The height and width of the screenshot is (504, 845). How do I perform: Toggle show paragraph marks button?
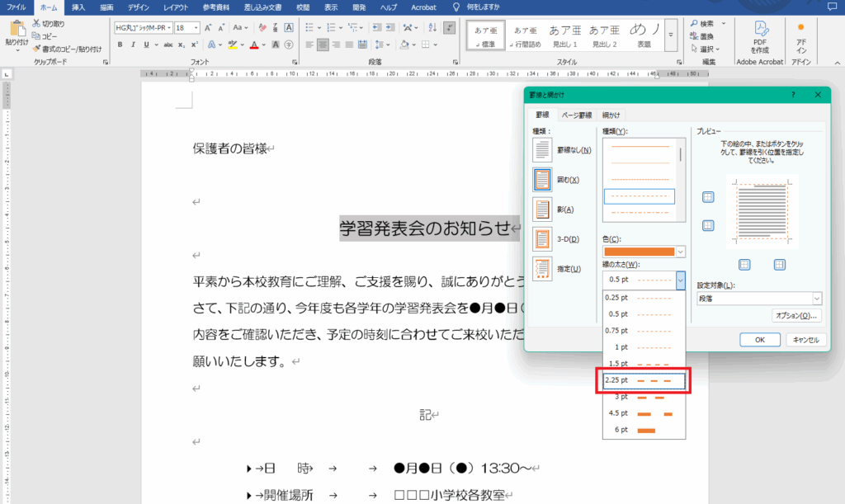[450, 27]
